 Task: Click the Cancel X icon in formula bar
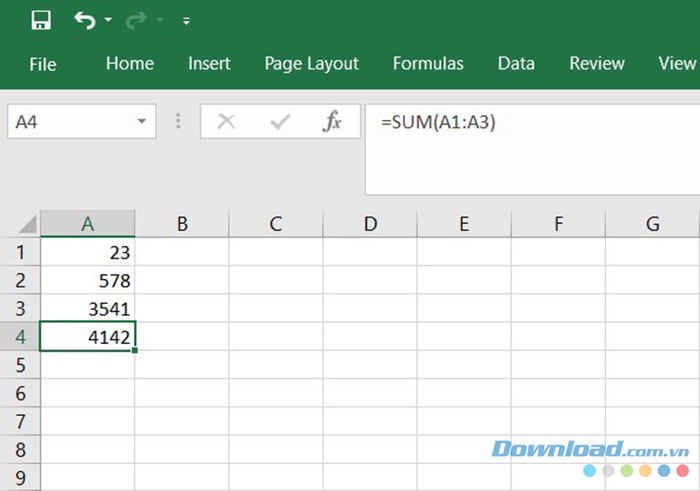[x=226, y=122]
